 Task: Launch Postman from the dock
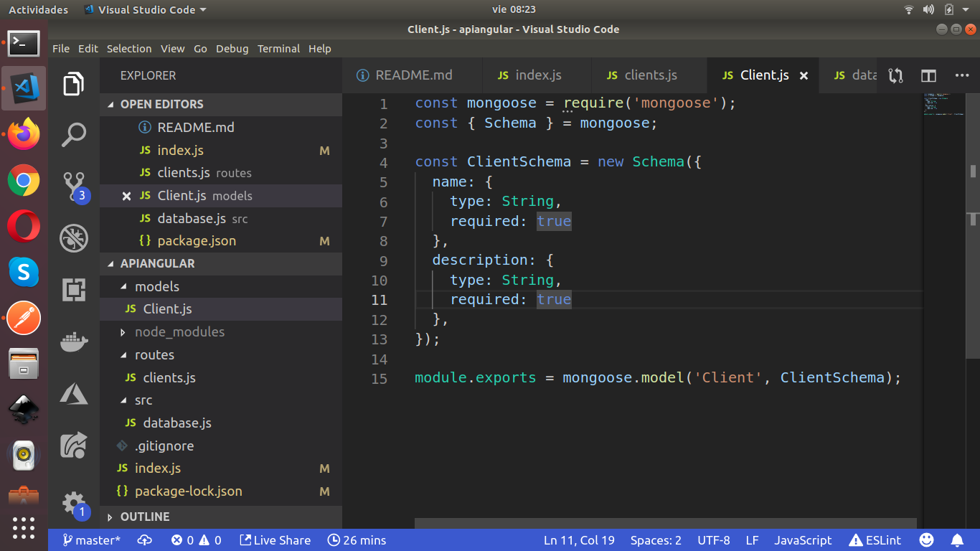pyautogui.click(x=24, y=318)
